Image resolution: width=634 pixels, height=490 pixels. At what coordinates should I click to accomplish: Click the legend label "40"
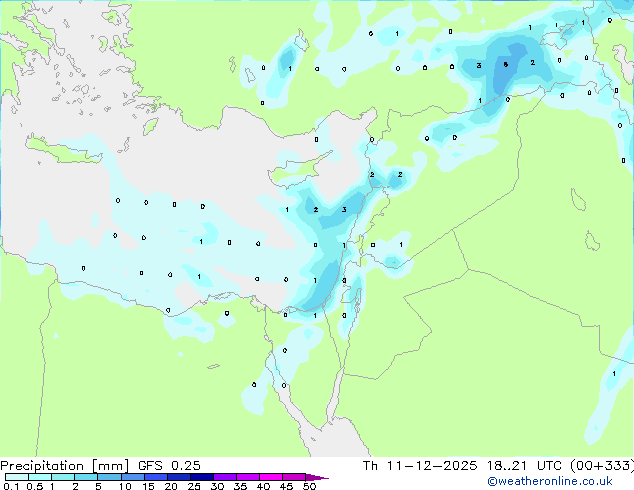tap(263, 486)
